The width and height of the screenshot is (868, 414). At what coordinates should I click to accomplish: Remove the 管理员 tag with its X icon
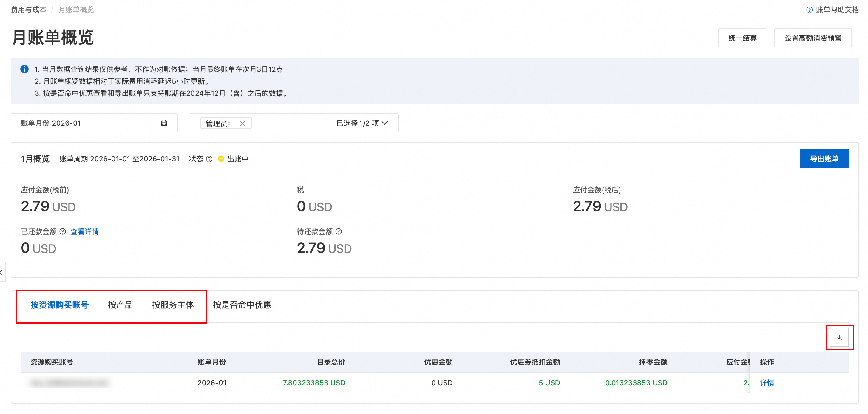(x=243, y=123)
